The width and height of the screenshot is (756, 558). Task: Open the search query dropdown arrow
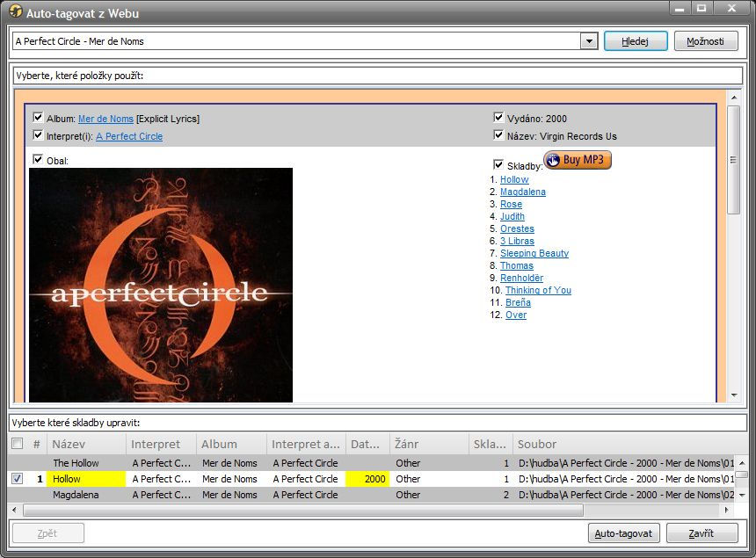coord(589,41)
